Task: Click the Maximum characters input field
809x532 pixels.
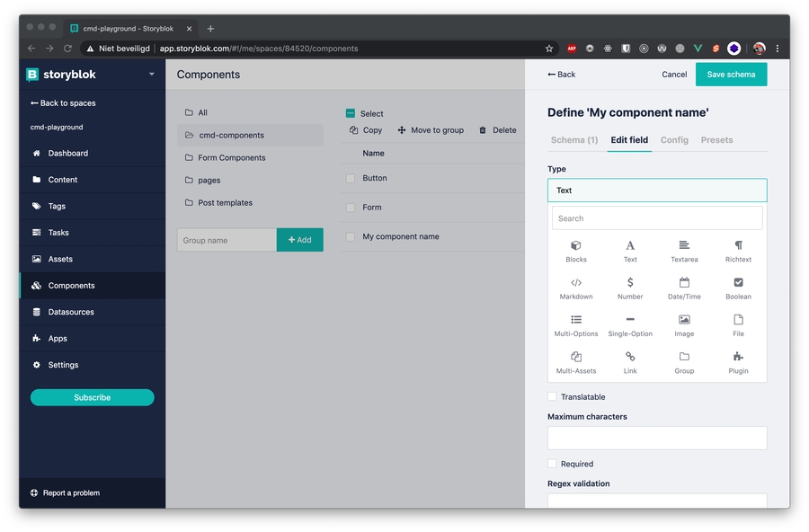Action: [657, 438]
